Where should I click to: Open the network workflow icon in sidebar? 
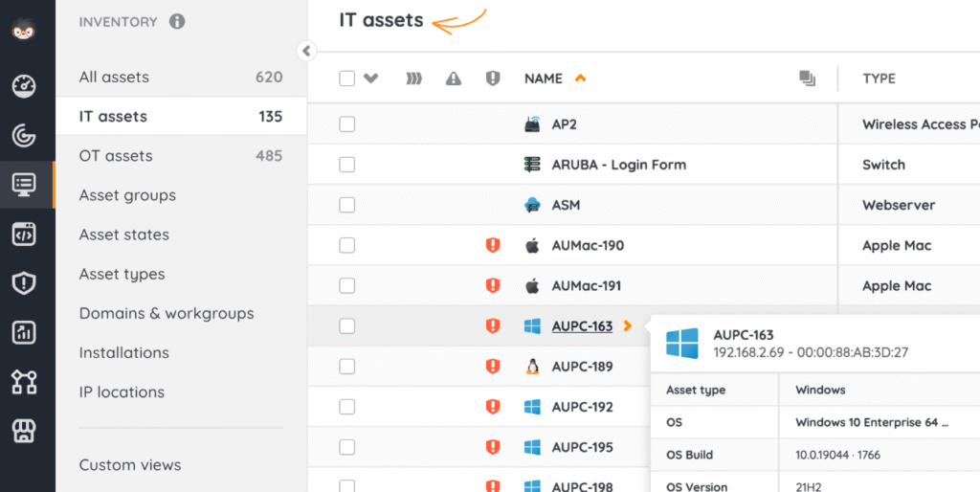click(x=24, y=382)
